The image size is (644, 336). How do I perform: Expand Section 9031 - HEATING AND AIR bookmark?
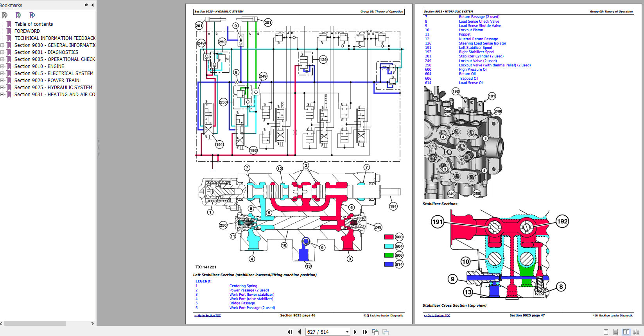[x=2, y=95]
